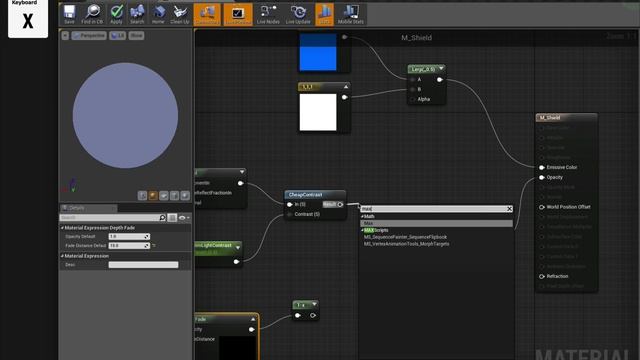Screen dimensions: 640x360
Task: Open the Lit view mode menu
Action: 118,36
